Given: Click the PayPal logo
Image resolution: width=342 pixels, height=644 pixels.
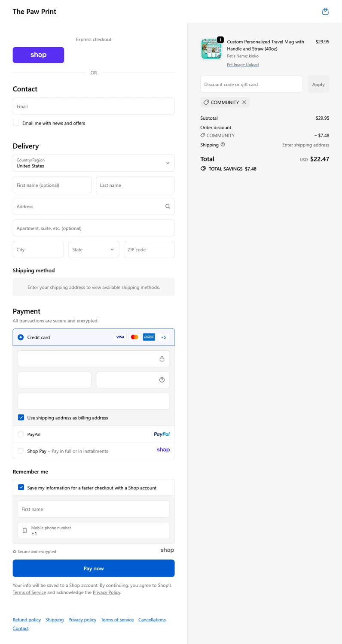Looking at the screenshot, I should [162, 434].
